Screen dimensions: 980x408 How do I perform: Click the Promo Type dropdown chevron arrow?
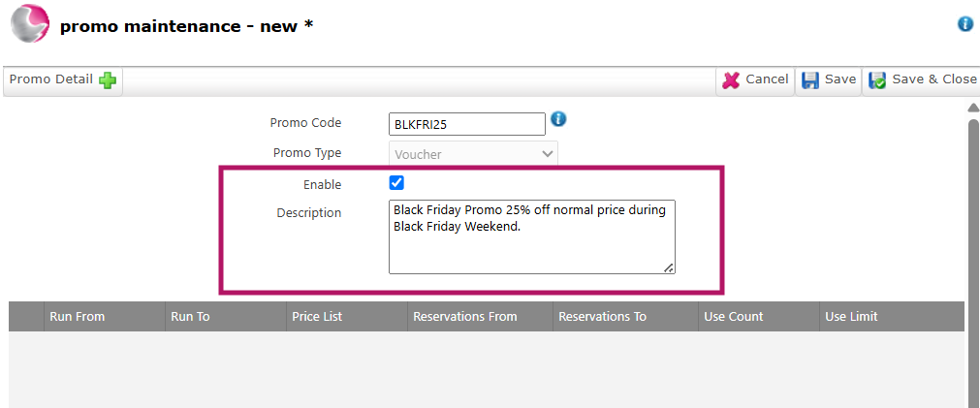(548, 154)
